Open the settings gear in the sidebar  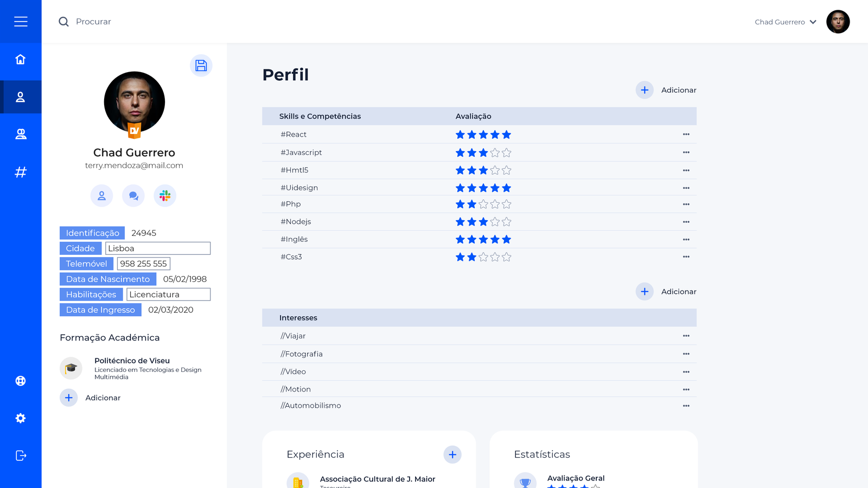[21, 418]
